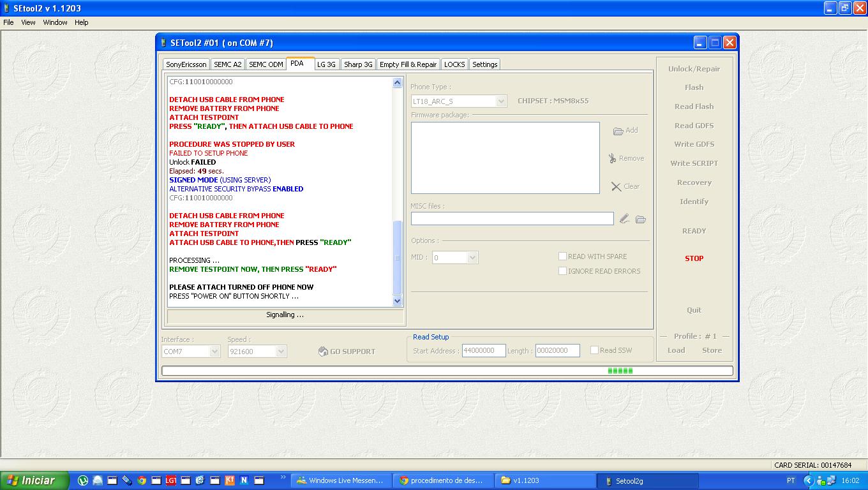The image size is (868, 490).
Task: Click the Clear X icon
Action: pyautogui.click(x=616, y=186)
